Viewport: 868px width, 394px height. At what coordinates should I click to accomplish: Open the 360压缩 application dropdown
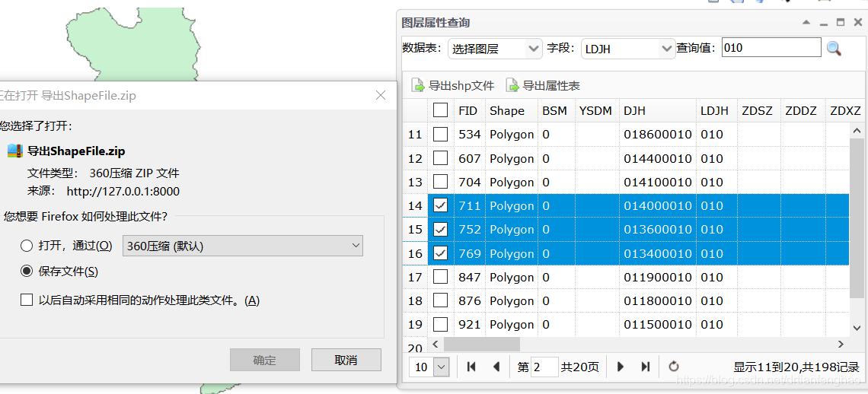click(x=242, y=246)
